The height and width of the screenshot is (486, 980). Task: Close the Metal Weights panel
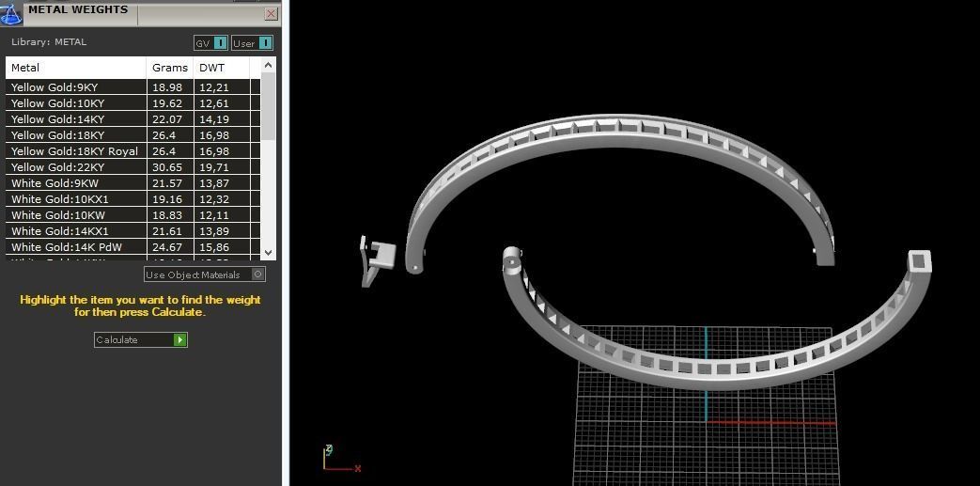(272, 14)
